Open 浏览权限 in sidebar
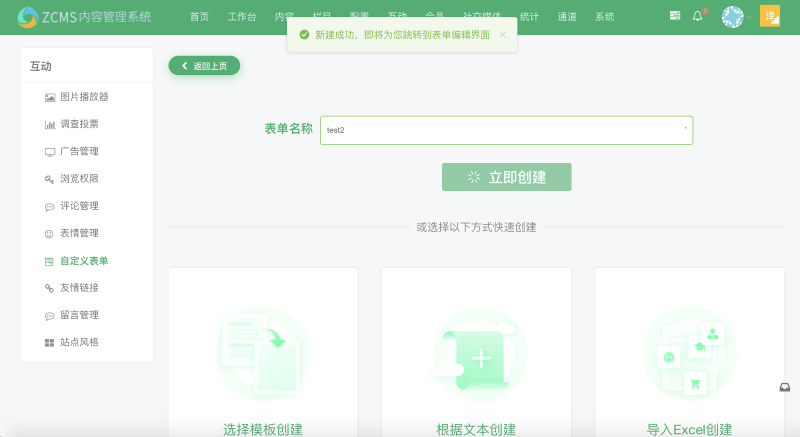The image size is (800, 437). pos(79,178)
